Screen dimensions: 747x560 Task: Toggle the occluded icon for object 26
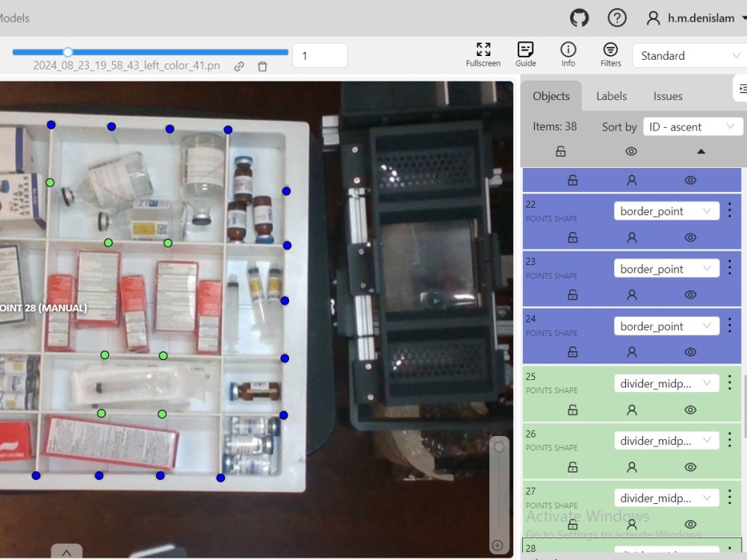pyautogui.click(x=632, y=467)
